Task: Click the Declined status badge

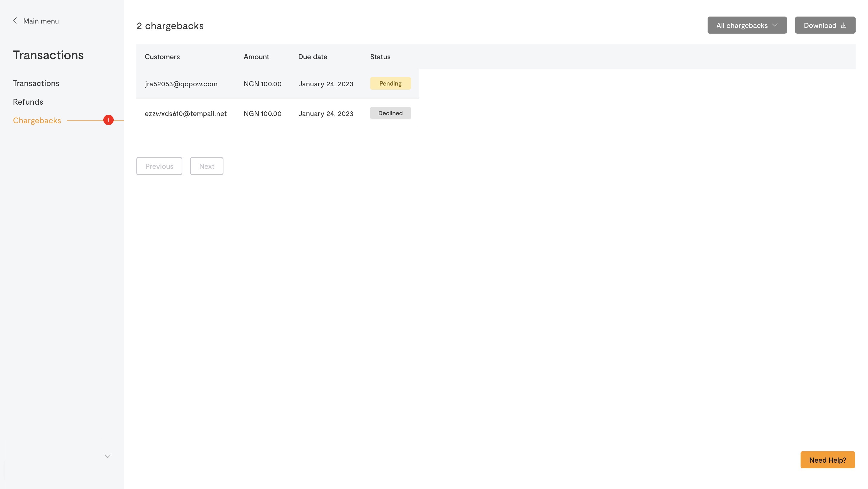Action: click(390, 113)
